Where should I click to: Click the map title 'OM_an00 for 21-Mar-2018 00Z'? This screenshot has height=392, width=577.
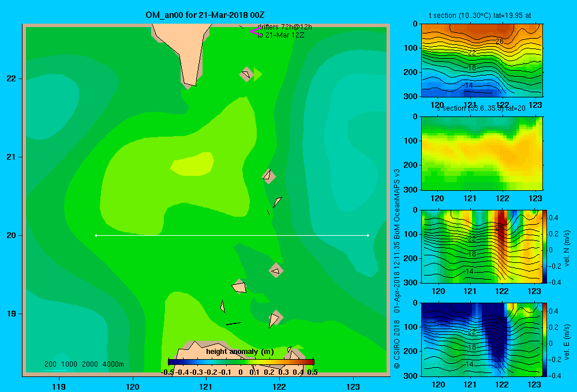click(205, 15)
